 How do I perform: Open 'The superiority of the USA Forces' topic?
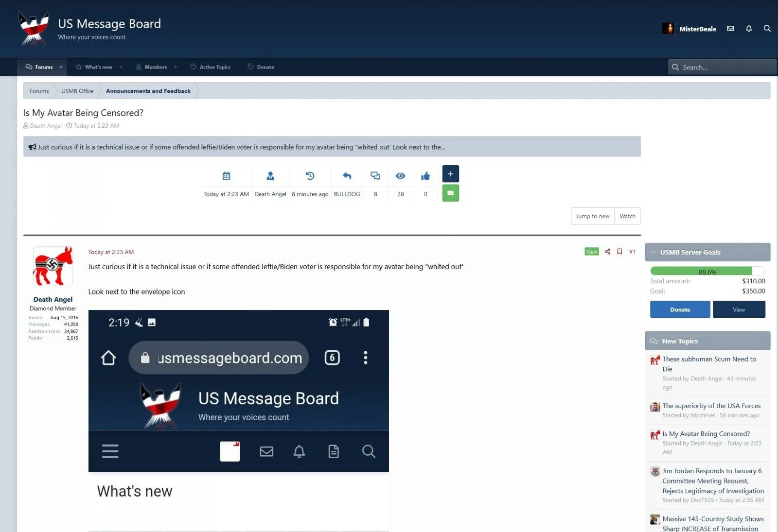click(711, 406)
